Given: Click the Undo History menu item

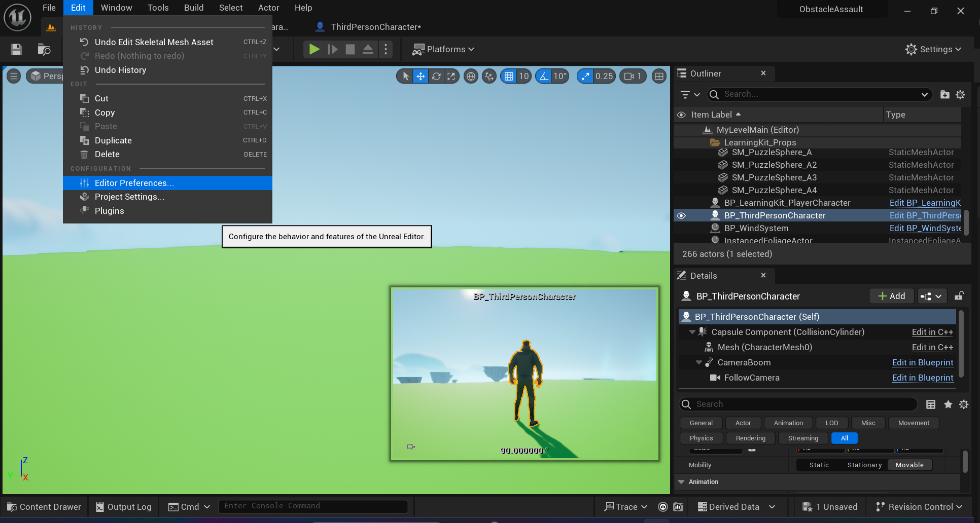Looking at the screenshot, I should point(167,70).
